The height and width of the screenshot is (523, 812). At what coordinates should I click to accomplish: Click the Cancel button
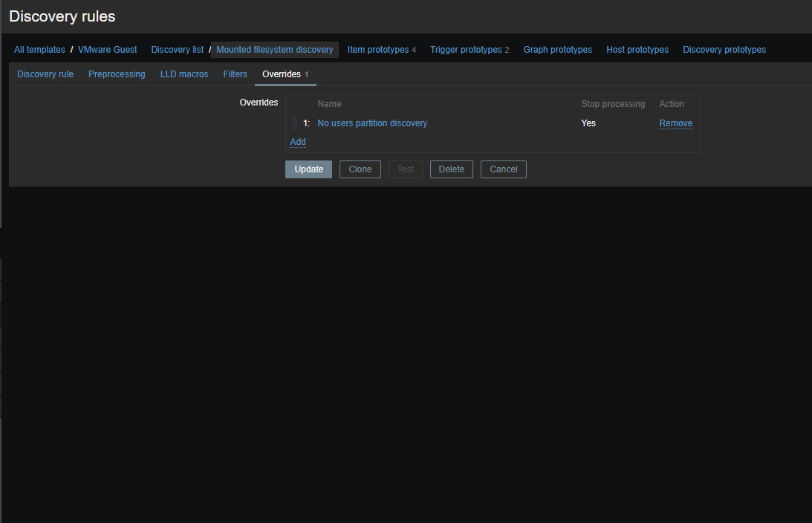[504, 169]
